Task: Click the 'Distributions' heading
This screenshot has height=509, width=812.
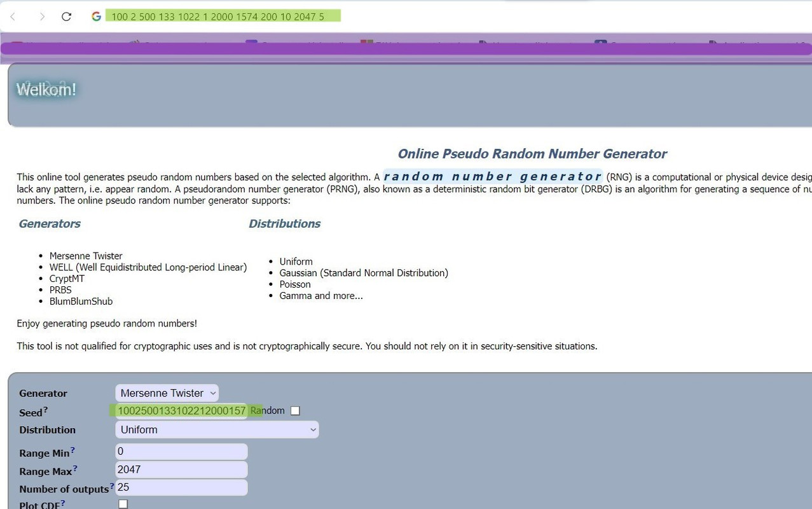Action: click(284, 224)
